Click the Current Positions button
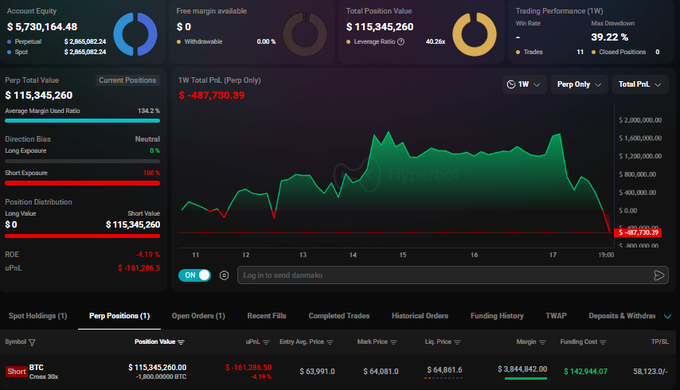The width and height of the screenshot is (680, 390). (x=128, y=80)
